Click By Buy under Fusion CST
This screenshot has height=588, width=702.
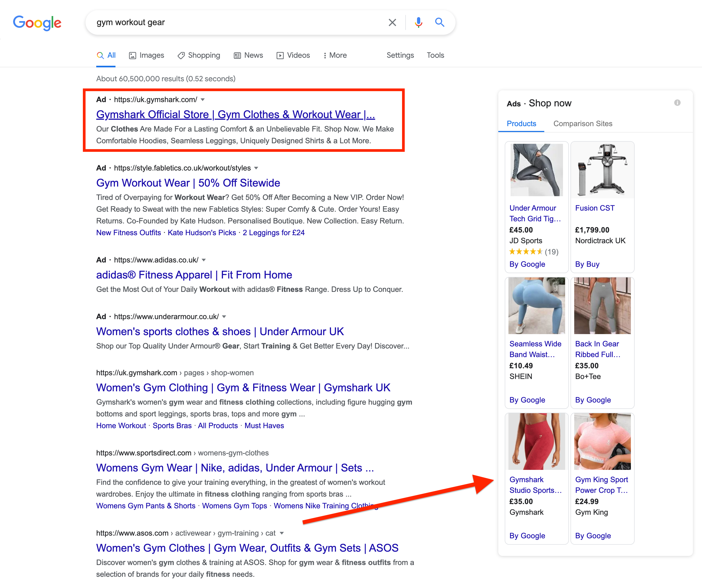[587, 264]
